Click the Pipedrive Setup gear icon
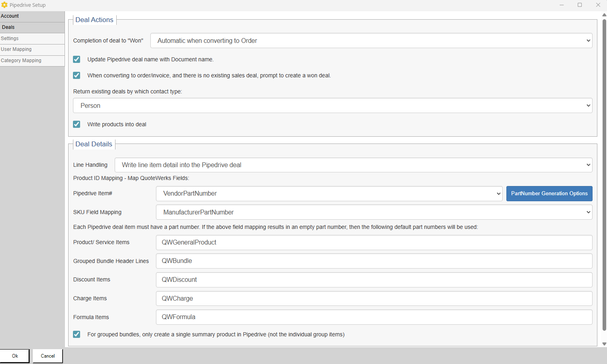The image size is (607, 364). [4, 5]
